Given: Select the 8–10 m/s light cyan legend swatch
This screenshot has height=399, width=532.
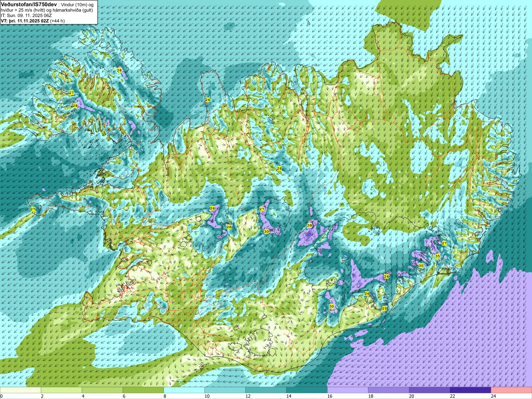Looking at the screenshot, I should [184, 390].
